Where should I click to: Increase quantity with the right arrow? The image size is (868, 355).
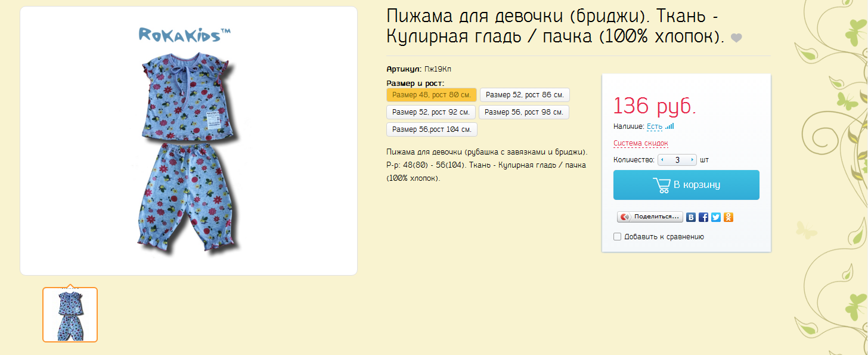pos(692,160)
